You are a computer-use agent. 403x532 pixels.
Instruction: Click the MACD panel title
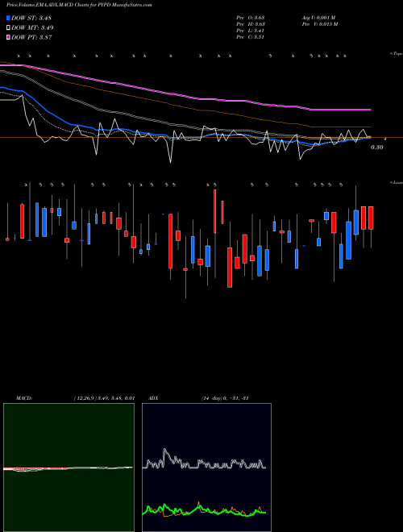click(23, 398)
